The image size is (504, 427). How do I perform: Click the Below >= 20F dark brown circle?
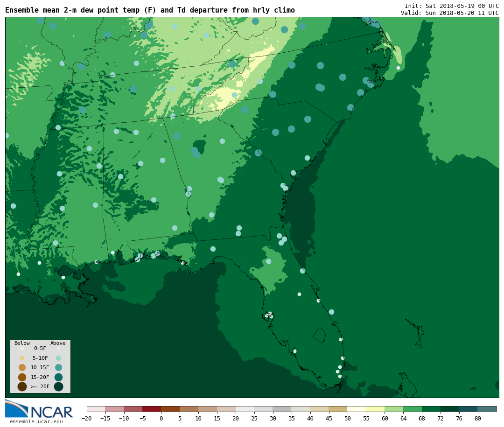click(x=22, y=386)
